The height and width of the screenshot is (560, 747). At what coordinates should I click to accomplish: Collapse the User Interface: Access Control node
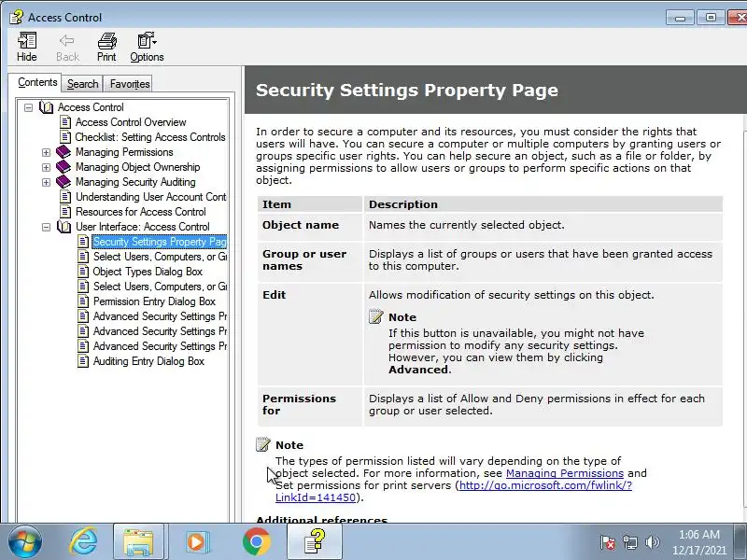tap(46, 227)
